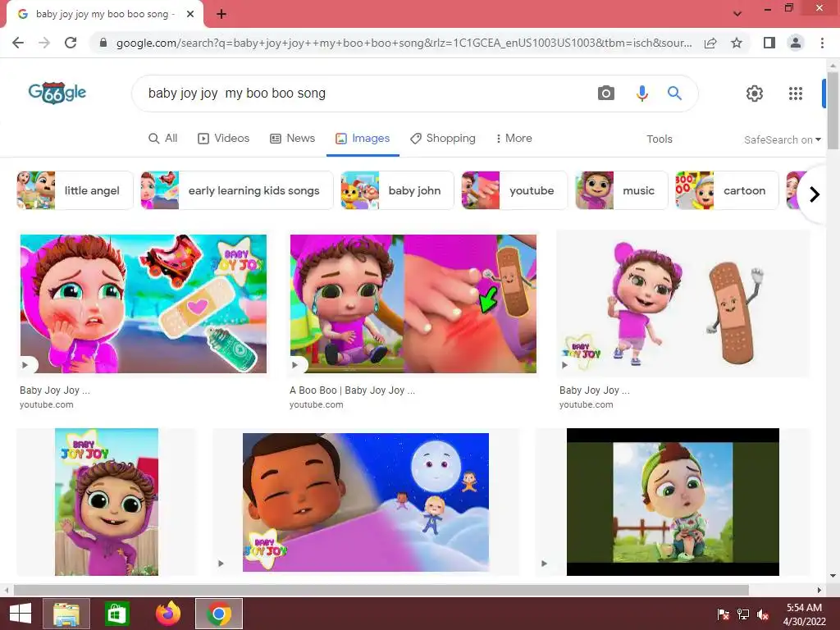Open the baby and walking bandage thumbnail
Image resolution: width=840 pixels, height=630 pixels.
pos(683,304)
